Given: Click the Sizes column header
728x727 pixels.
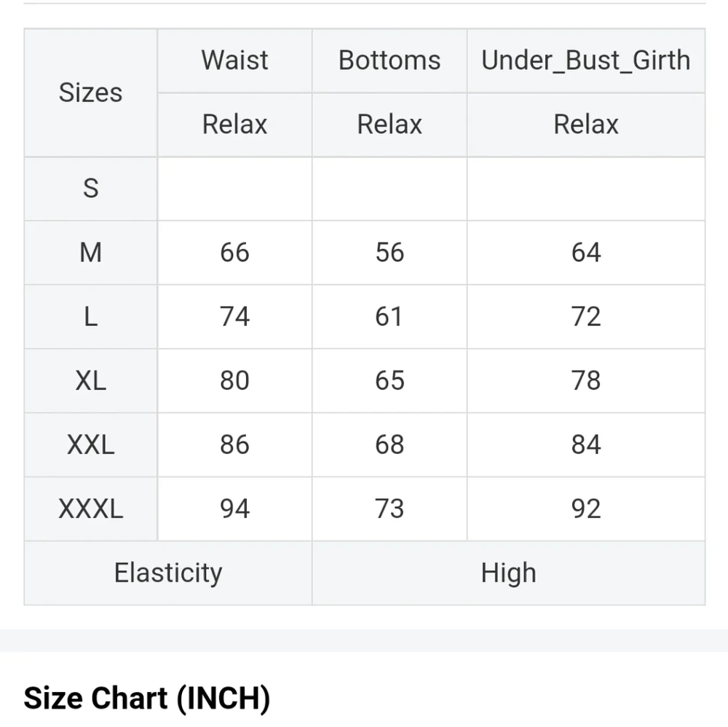Looking at the screenshot, I should (x=90, y=93).
